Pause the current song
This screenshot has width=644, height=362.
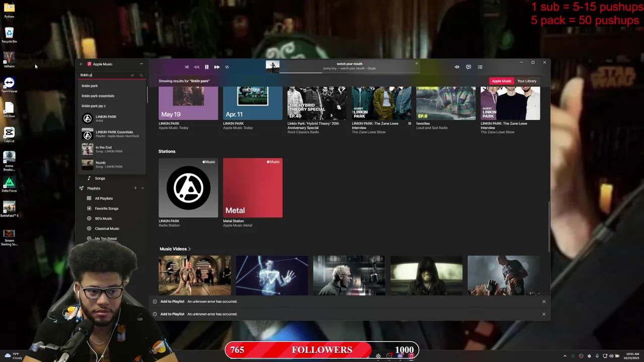(x=206, y=67)
